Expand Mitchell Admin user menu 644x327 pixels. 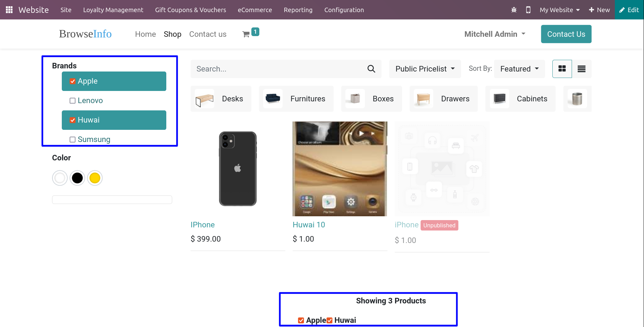495,34
